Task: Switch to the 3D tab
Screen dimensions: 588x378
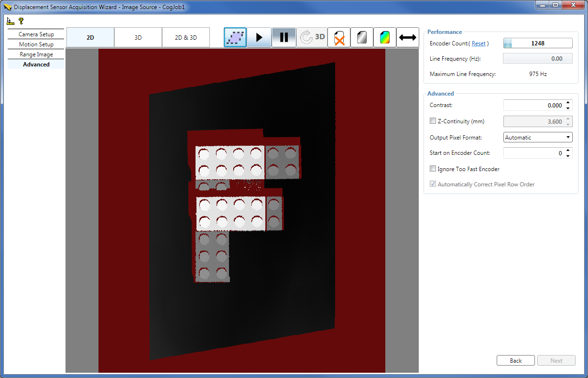Action: pyautogui.click(x=138, y=37)
